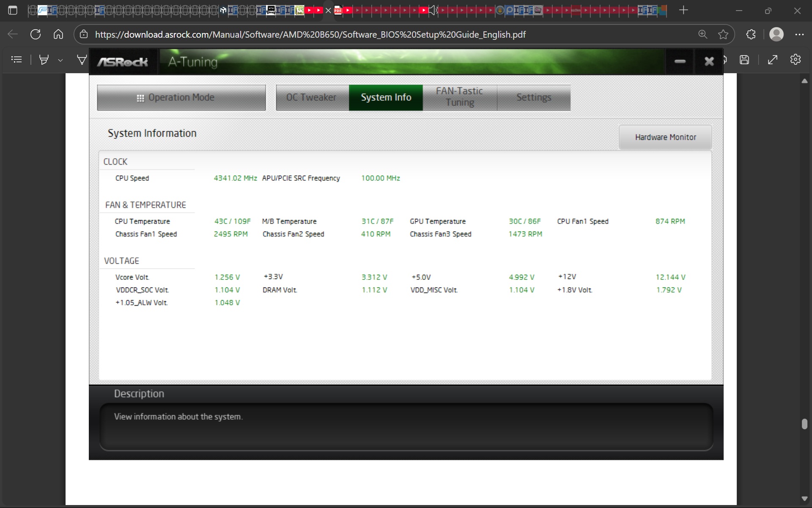The width and height of the screenshot is (812, 508).
Task: Open the browser profile avatar
Action: [776, 34]
